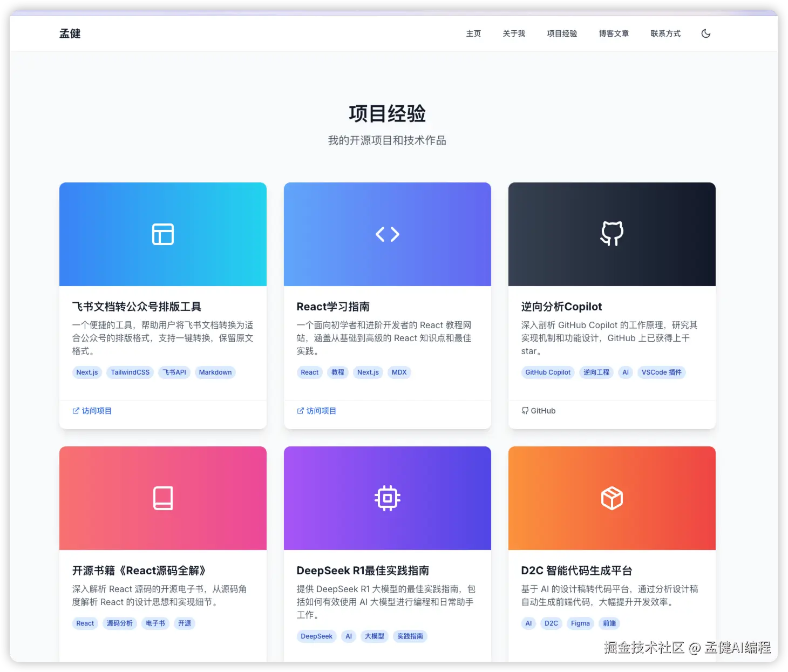The height and width of the screenshot is (672, 788).
Task: Go to 项目经验 in the navigation
Action: click(562, 33)
